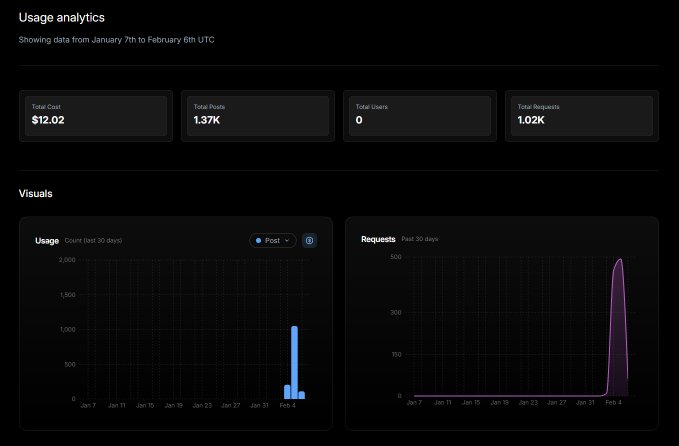Click the first small blue Usage bar
679x446 pixels.
287,392
